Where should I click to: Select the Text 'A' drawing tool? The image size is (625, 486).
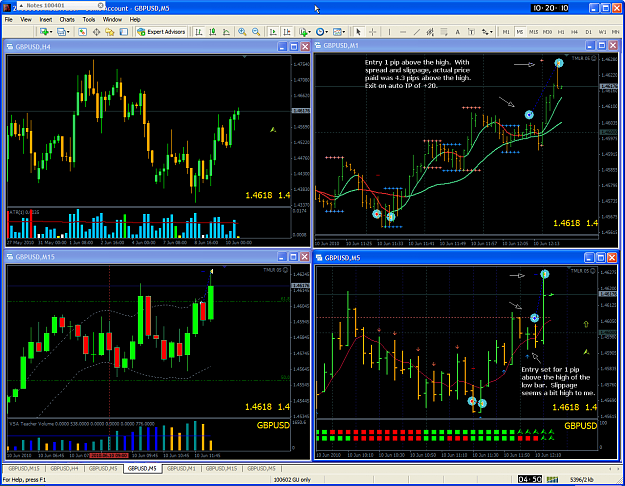tap(457, 32)
